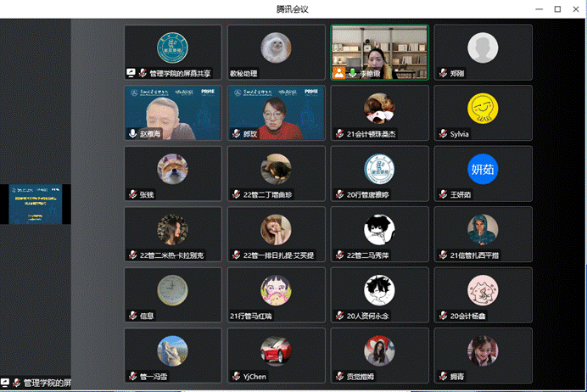Select the 教秘助理 participant tile

pos(277,53)
